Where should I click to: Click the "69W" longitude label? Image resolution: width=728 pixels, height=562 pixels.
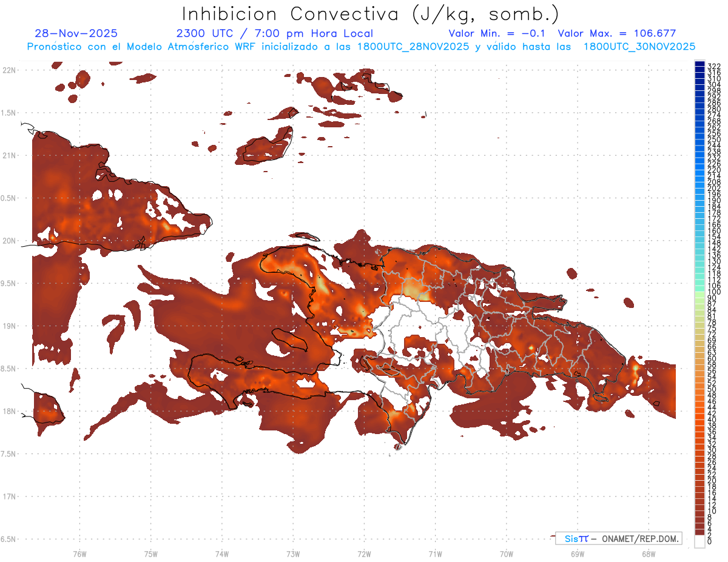pos(577,554)
